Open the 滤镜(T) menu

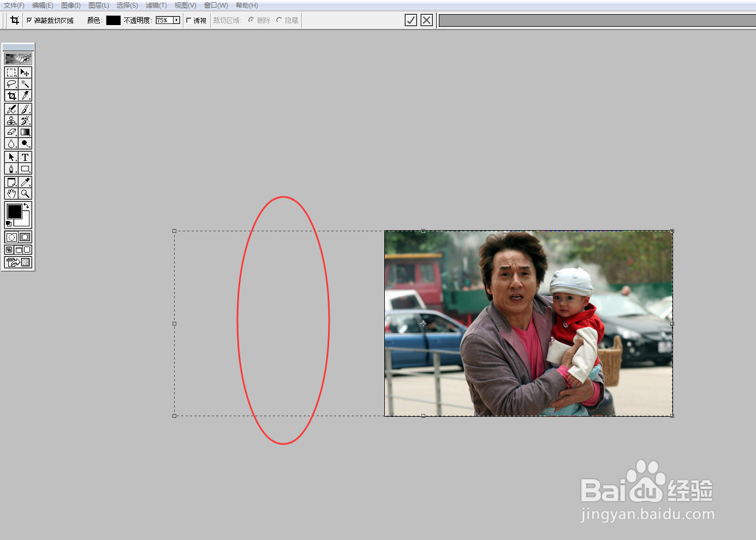coord(156,5)
